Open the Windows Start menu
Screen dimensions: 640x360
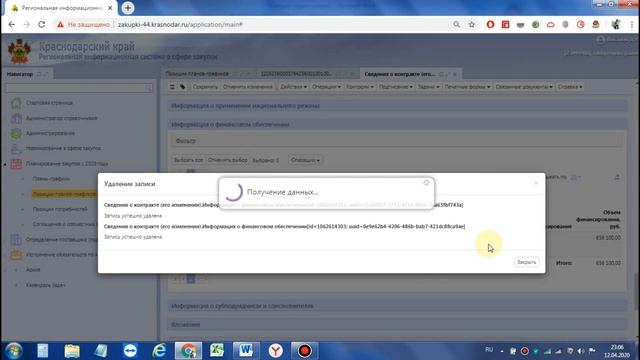tap(13, 351)
